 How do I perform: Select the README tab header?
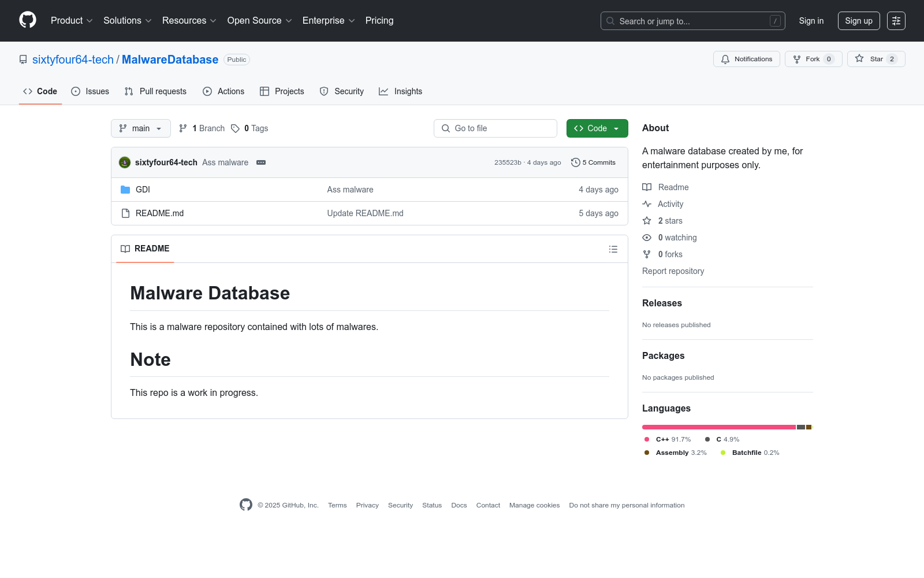[145, 249]
